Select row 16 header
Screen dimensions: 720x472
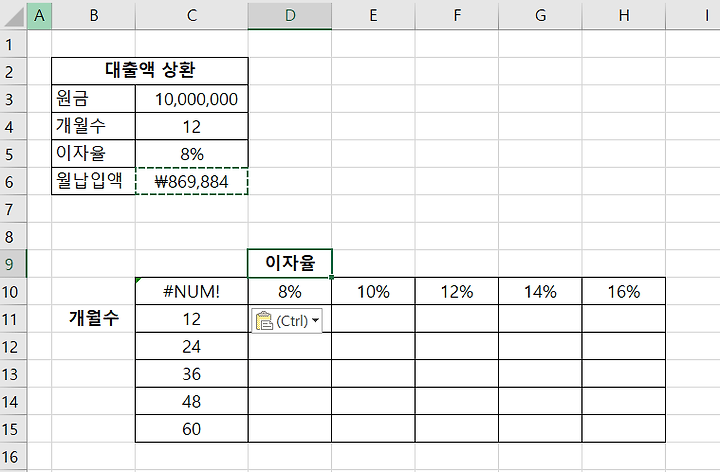(x=13, y=457)
